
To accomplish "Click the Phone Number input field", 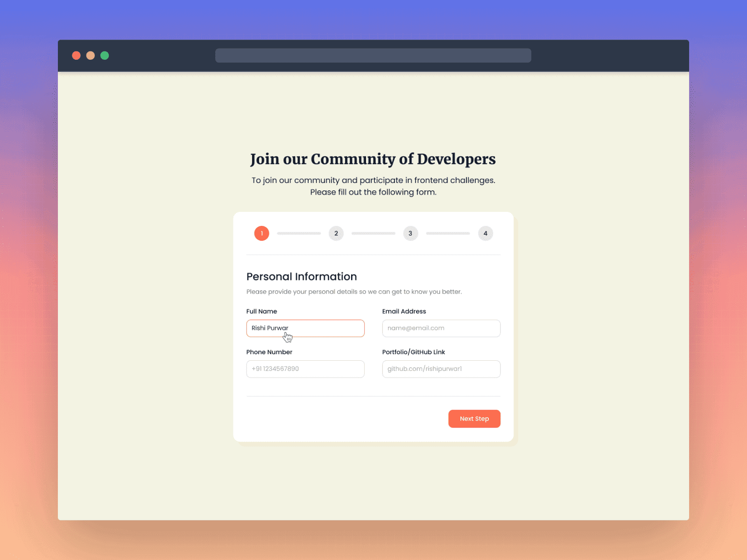I will tap(305, 369).
